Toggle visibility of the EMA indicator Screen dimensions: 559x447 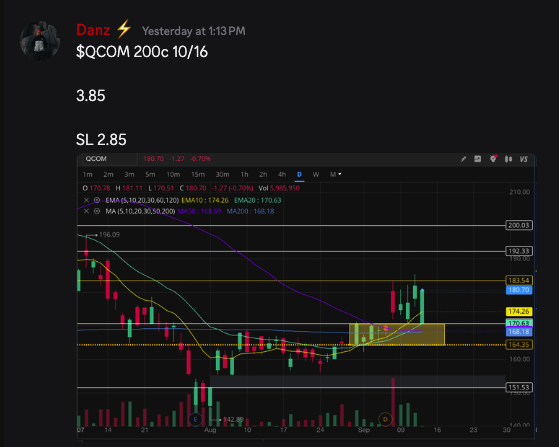[x=97, y=200]
